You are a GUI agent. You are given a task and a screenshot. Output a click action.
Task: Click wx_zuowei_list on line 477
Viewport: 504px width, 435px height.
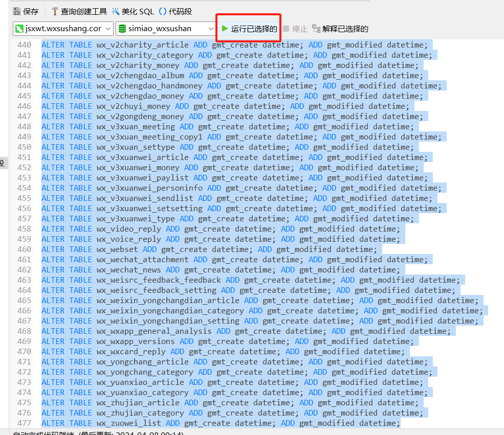click(x=129, y=423)
